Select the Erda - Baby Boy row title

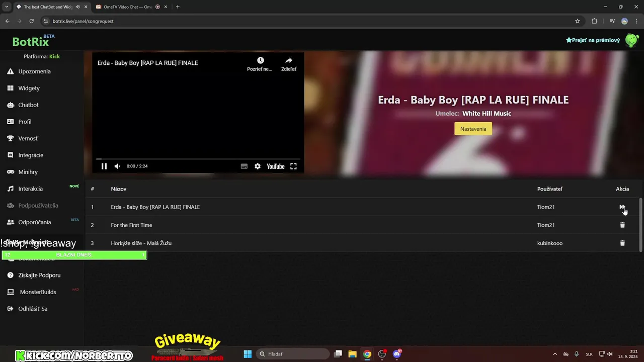pyautogui.click(x=155, y=207)
